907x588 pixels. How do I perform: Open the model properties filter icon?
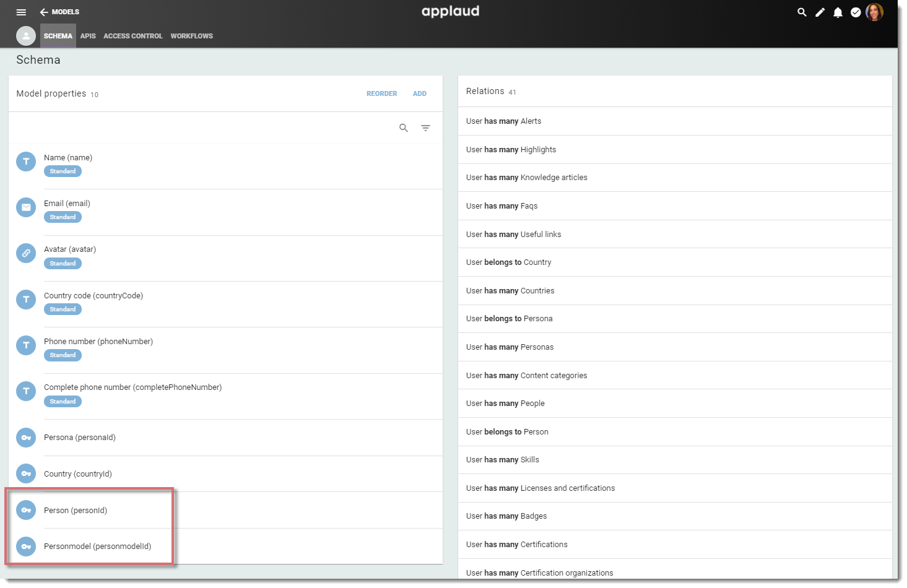(425, 128)
